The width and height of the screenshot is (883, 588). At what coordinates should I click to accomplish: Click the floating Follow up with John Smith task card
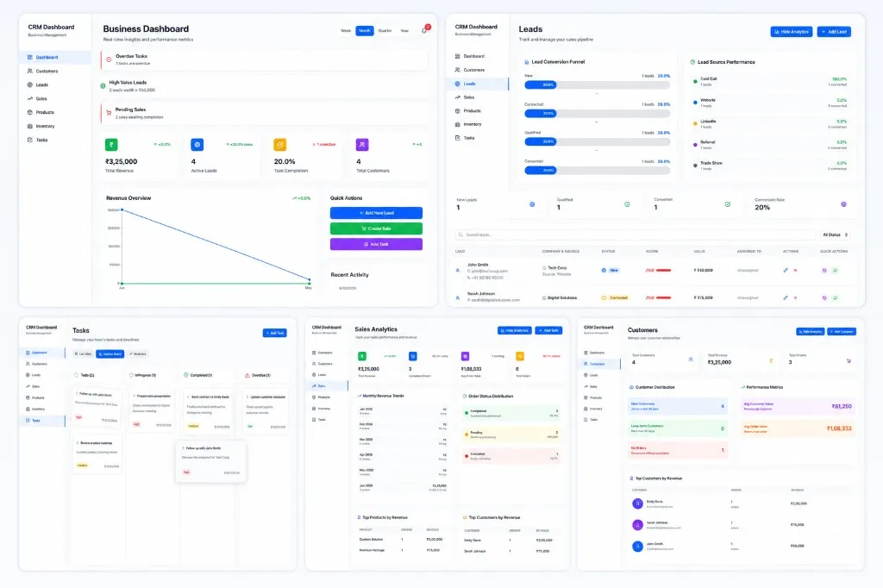(x=210, y=462)
